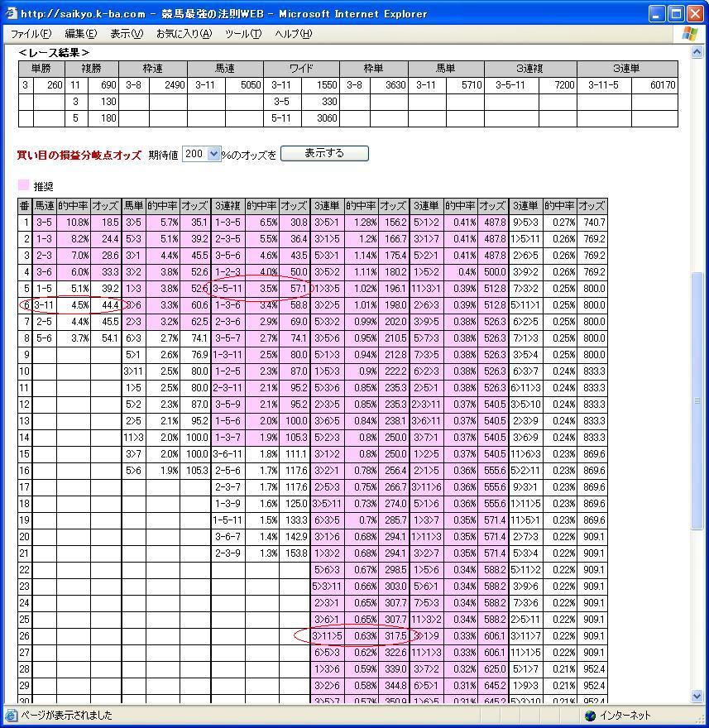Click the Internet Explorer page icon in title bar

11,13
